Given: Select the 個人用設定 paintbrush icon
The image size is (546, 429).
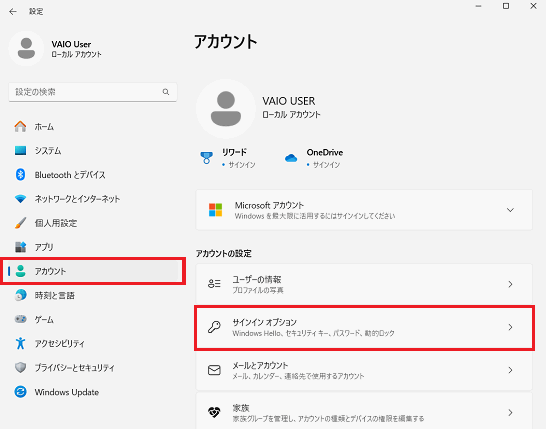Looking at the screenshot, I should coord(20,223).
